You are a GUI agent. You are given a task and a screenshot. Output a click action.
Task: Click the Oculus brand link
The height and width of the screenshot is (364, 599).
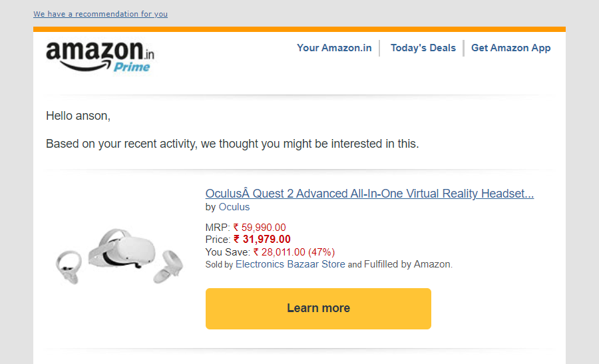point(234,207)
